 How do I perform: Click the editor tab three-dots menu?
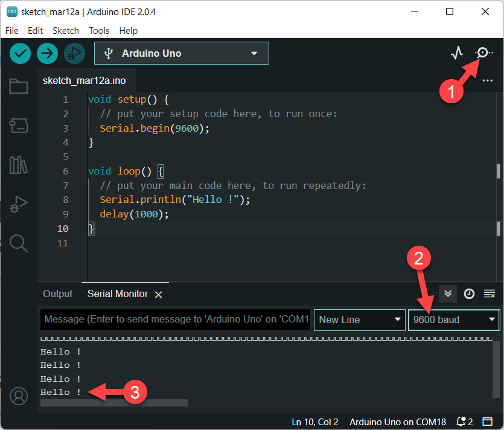[x=487, y=80]
